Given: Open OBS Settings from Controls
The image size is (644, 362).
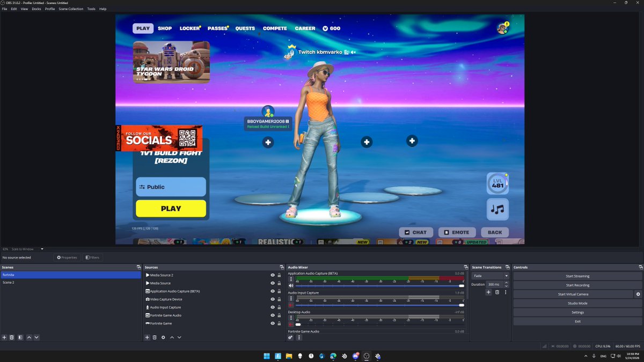Looking at the screenshot, I should [577, 312].
